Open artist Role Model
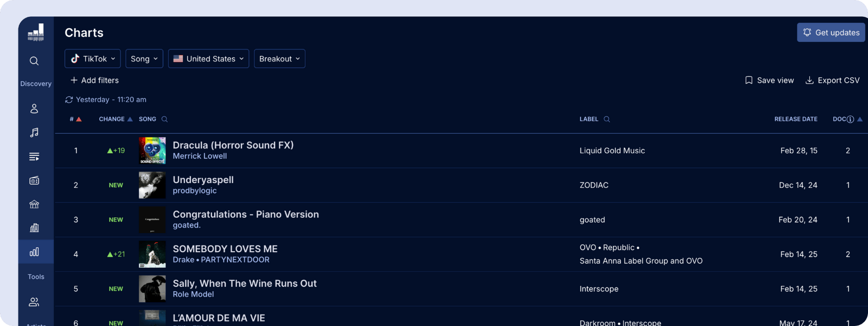Screen dimensions: 868x326 (193, 294)
